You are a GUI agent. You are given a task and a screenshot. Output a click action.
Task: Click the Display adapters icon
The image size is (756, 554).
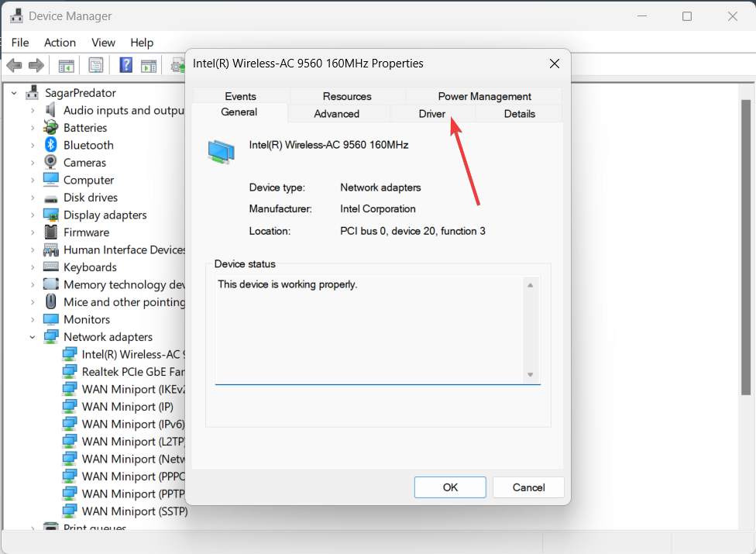pyautogui.click(x=50, y=215)
